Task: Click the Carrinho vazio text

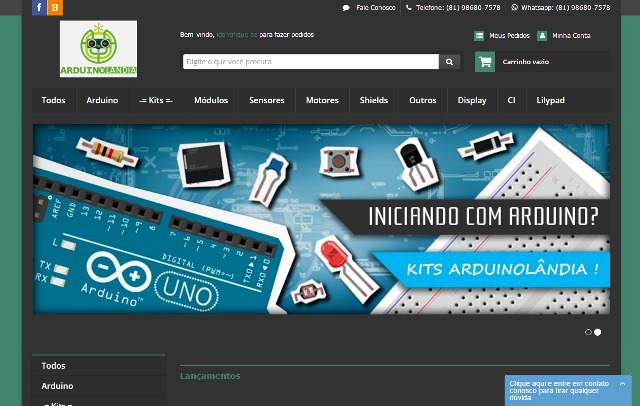Action: coord(526,62)
